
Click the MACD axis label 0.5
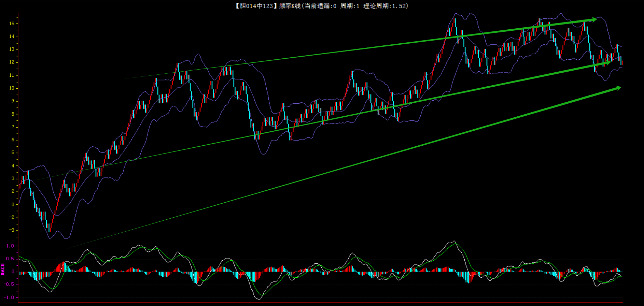[x=10, y=259]
